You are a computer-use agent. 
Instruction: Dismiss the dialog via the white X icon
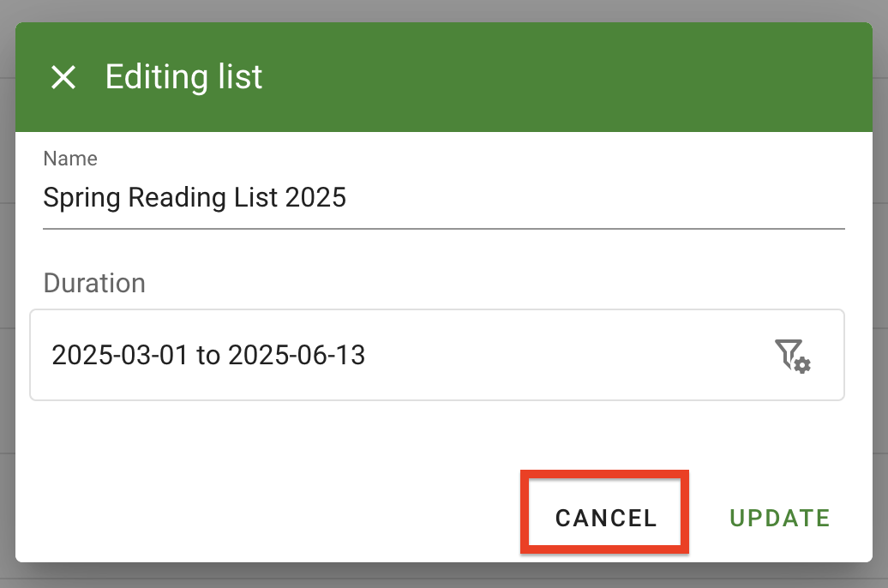pyautogui.click(x=63, y=78)
